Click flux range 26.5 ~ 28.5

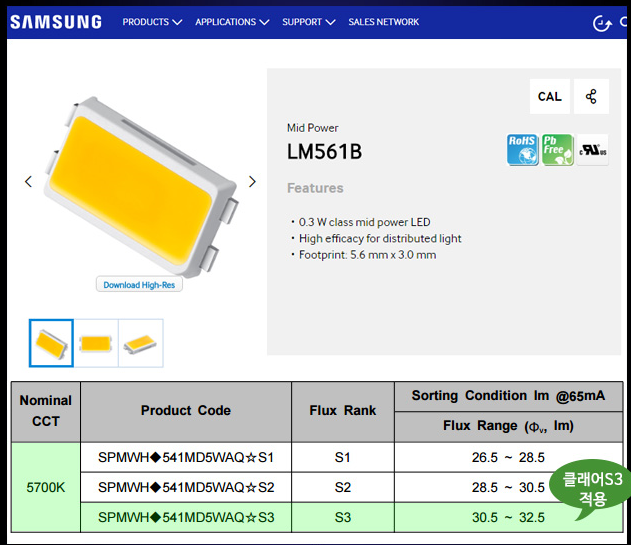[508, 457]
